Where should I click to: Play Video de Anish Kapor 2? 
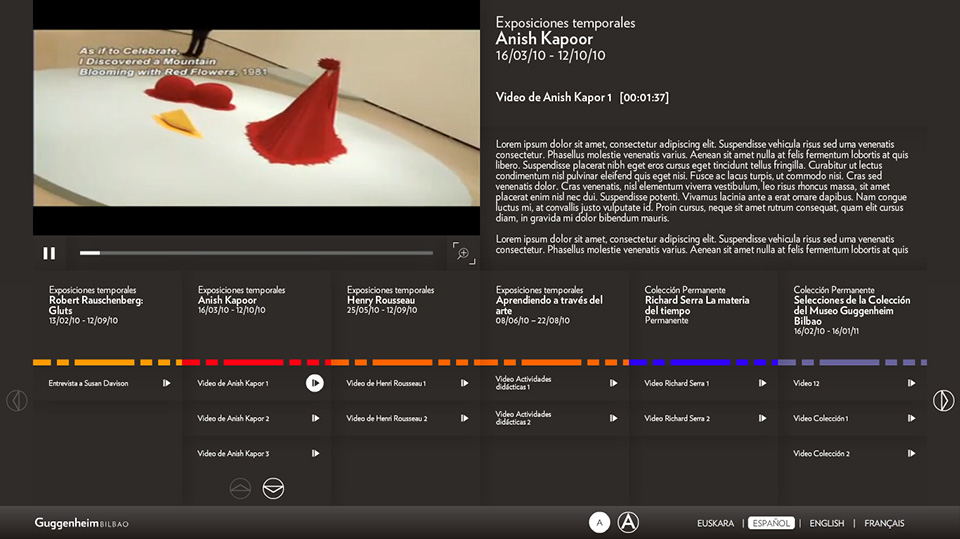click(315, 418)
